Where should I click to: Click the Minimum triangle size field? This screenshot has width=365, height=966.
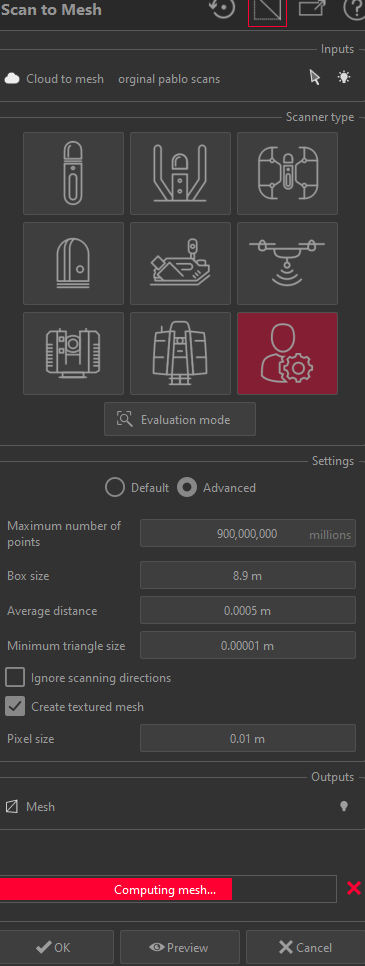tap(248, 646)
